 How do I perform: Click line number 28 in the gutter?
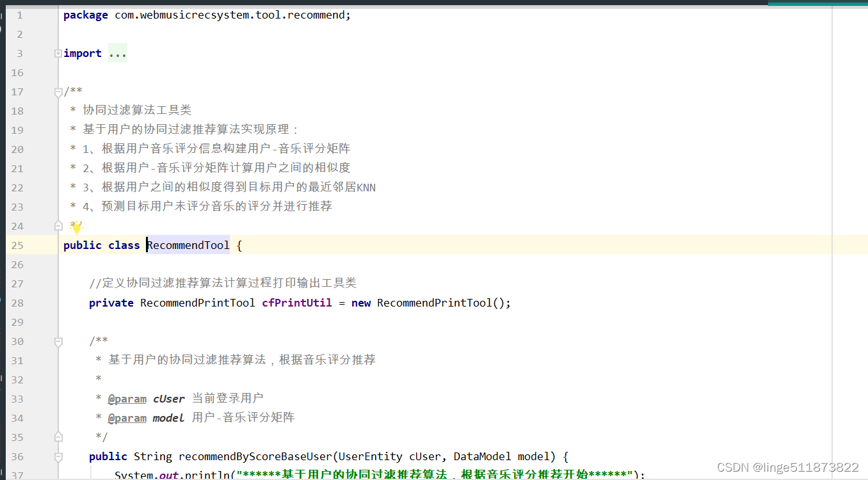[x=17, y=303]
